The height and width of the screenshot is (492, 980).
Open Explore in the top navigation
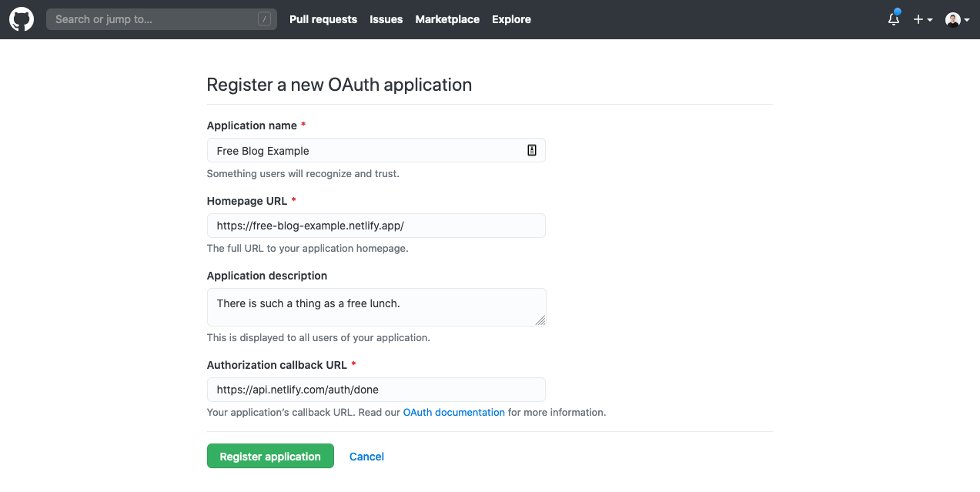tap(511, 19)
